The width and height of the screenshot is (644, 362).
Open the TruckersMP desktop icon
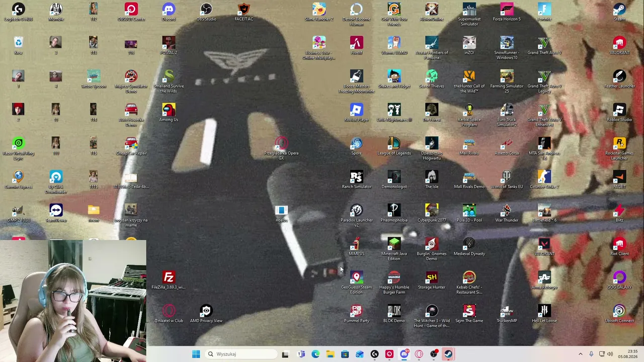pos(507,314)
